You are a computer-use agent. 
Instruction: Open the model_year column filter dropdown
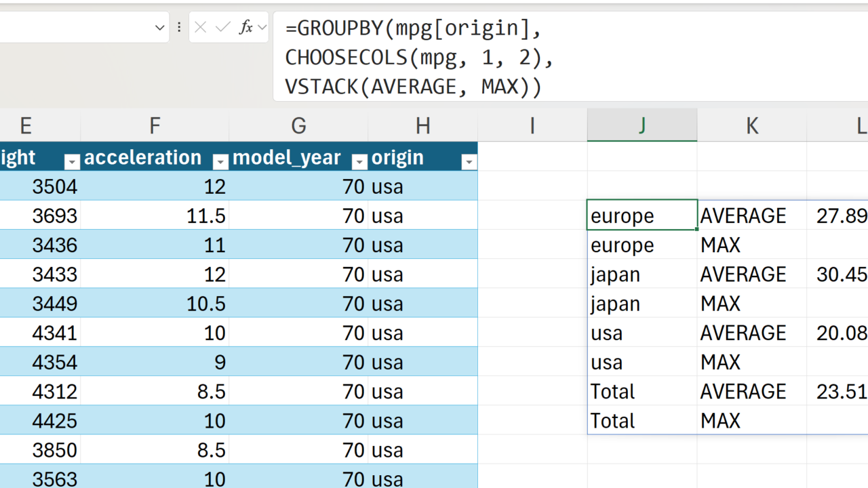pyautogui.click(x=359, y=161)
